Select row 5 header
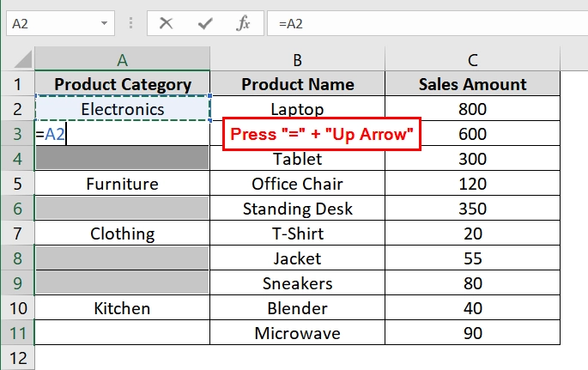 click(18, 184)
